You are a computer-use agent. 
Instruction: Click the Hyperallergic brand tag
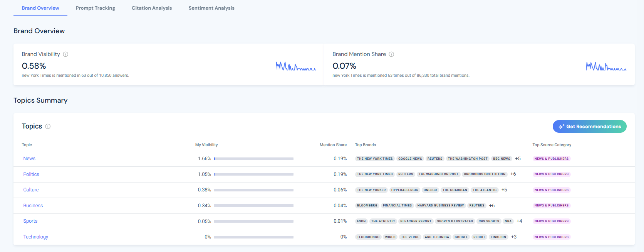point(405,190)
